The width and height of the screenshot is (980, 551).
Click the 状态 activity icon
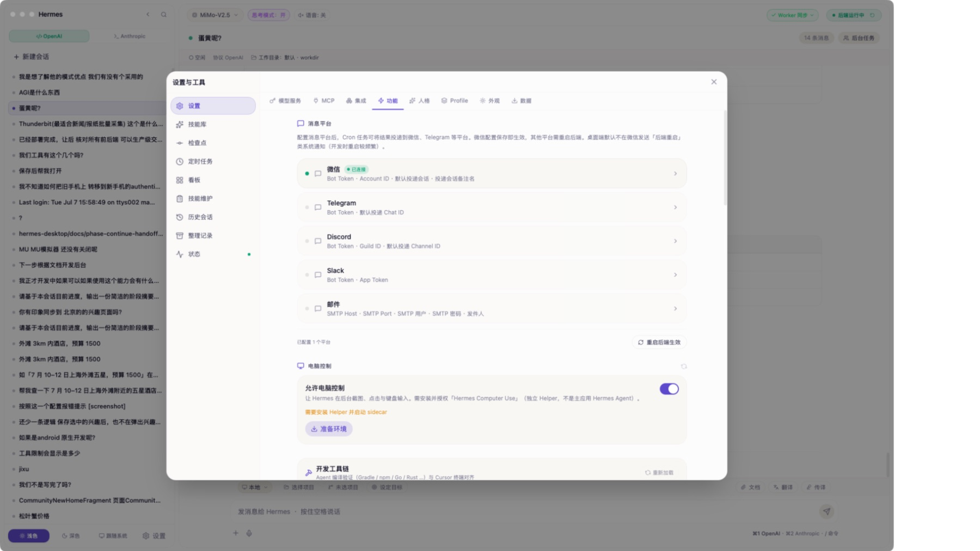180,254
